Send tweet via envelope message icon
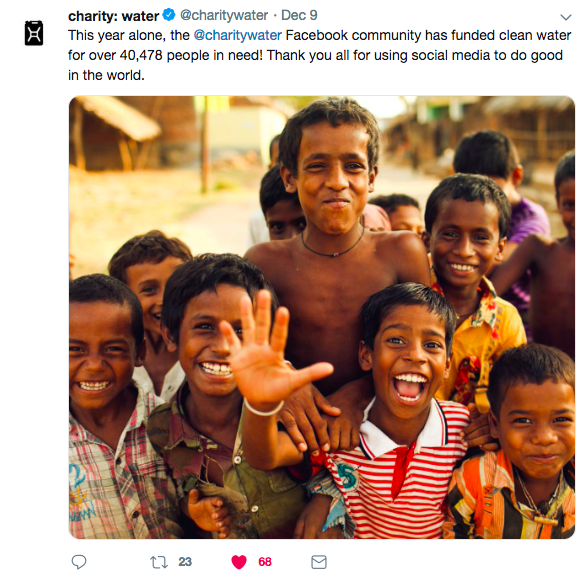584x579 pixels. pos(319,562)
